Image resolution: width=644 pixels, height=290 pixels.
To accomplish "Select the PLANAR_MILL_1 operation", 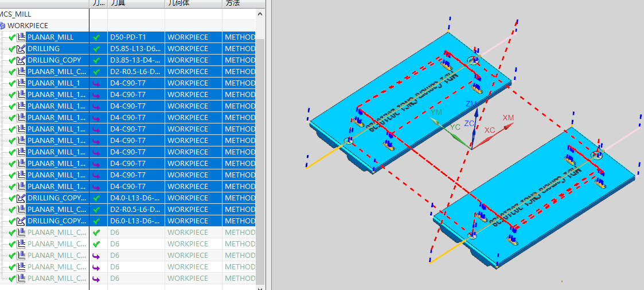I will click(53, 83).
